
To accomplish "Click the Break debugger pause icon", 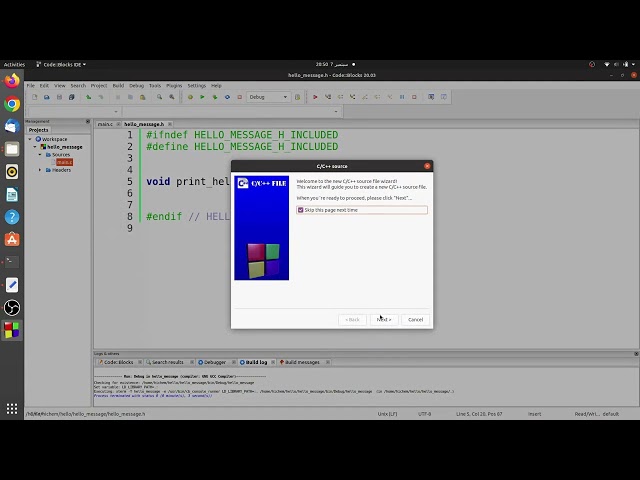I will pyautogui.click(x=402, y=97).
